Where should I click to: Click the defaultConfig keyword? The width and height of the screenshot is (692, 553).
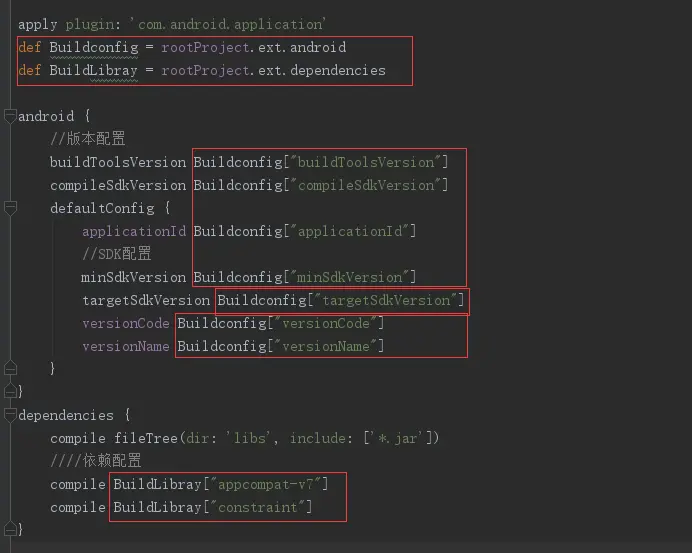102,208
